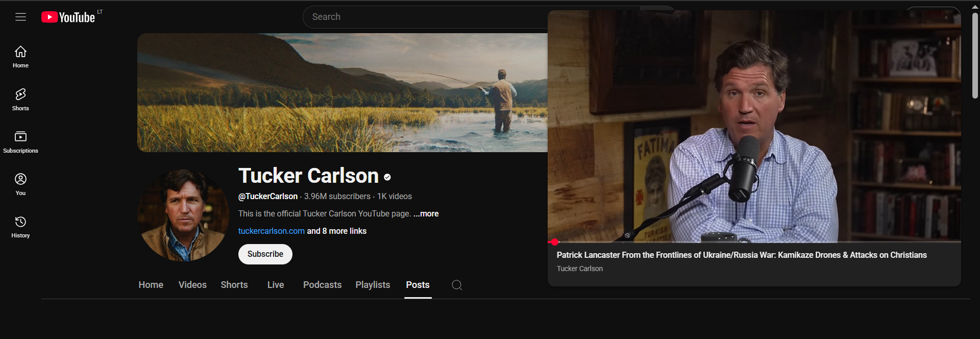
Task: Switch to the channel Home tab
Action: [x=151, y=285]
